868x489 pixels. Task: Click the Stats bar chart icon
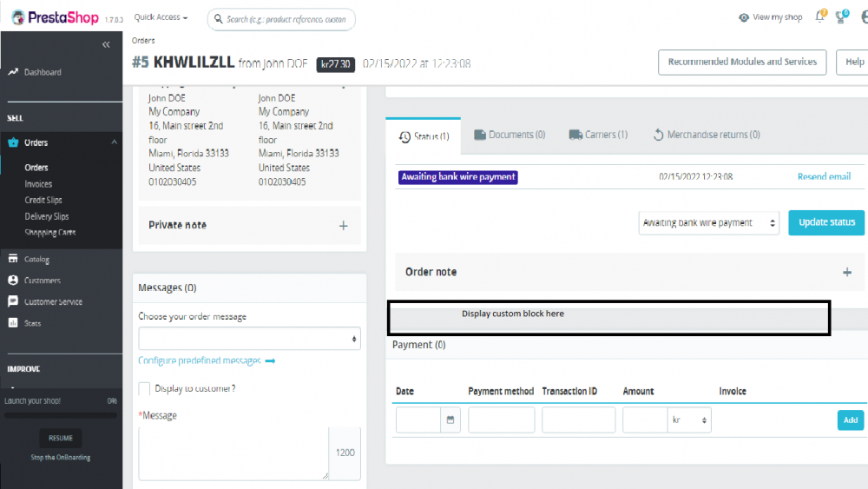click(x=13, y=323)
